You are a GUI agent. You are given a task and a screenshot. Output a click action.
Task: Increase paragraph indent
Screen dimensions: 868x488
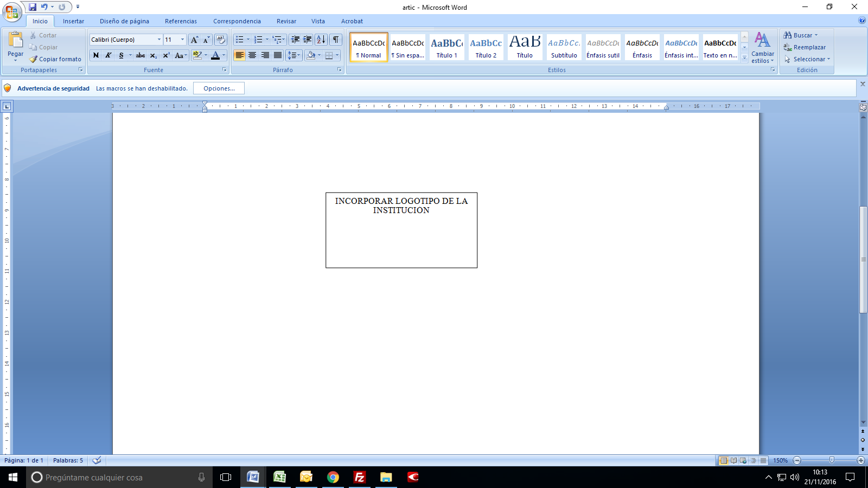coord(308,40)
